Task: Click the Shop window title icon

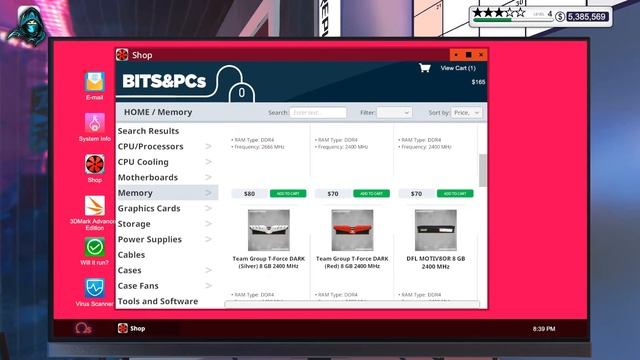Action: tap(122, 55)
